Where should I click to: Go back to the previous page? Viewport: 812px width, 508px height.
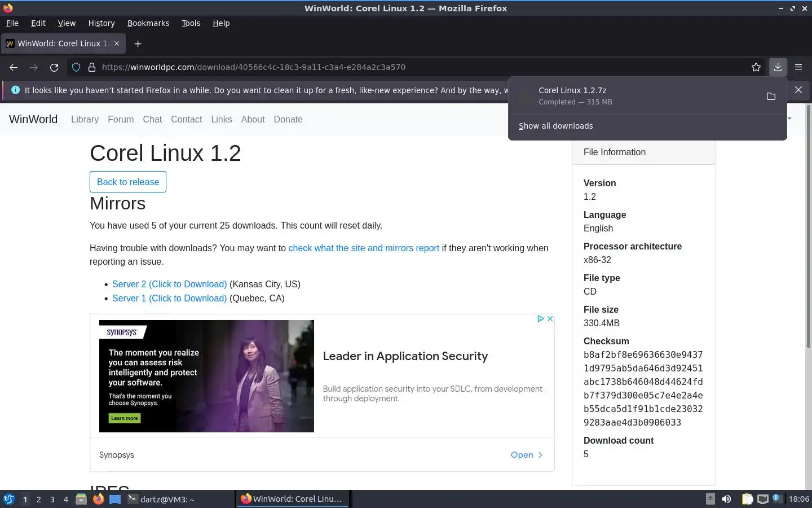(x=14, y=67)
